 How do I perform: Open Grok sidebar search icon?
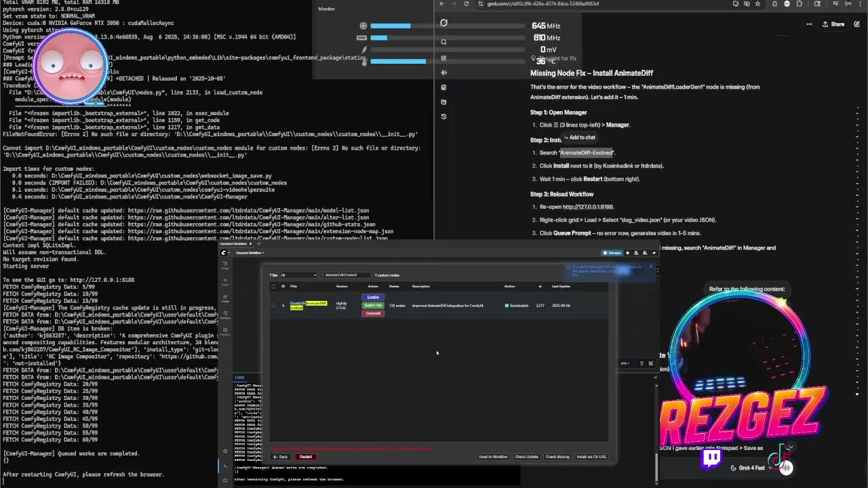coord(443,42)
